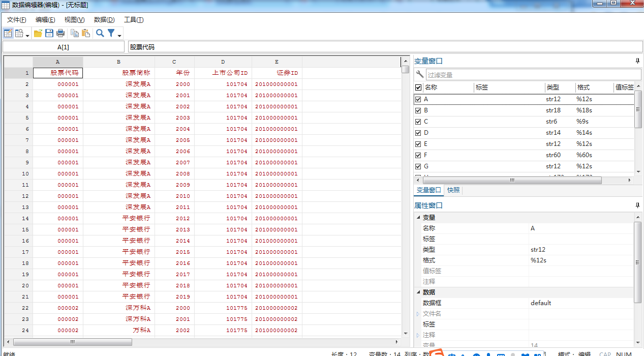644x356 pixels.
Task: Select the 变量窗口 tab below the variable list
Action: pyautogui.click(x=429, y=190)
